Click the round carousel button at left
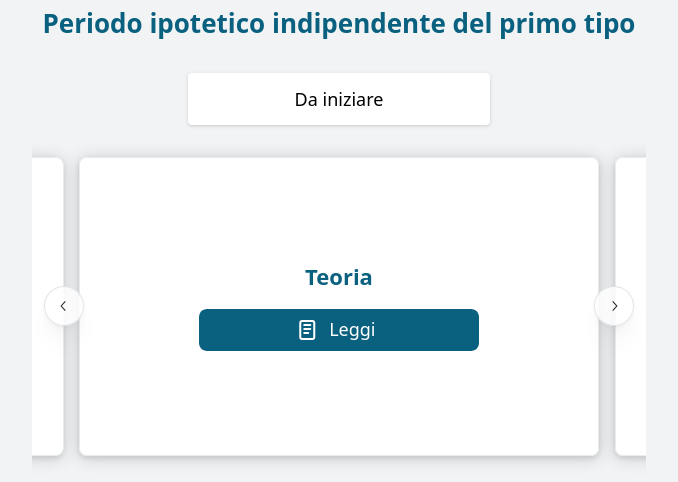The width and height of the screenshot is (678, 482). pyautogui.click(x=64, y=306)
